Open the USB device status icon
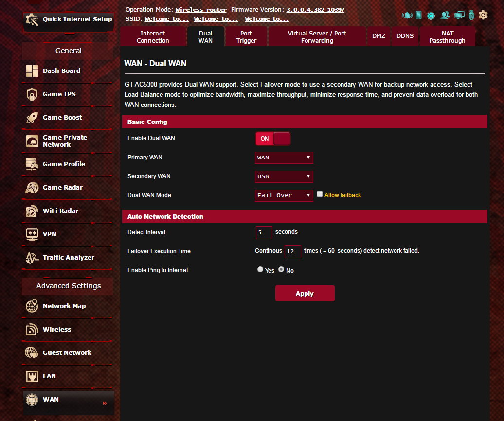This screenshot has width=504, height=421. [471, 15]
